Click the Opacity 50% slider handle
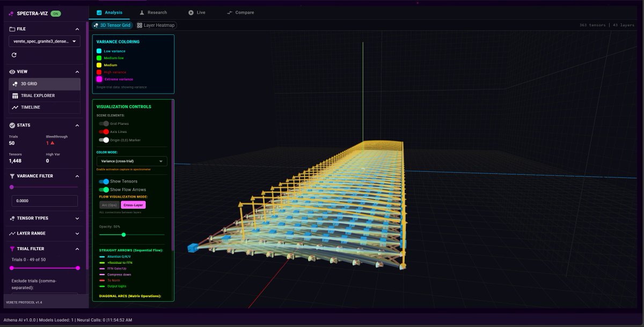This screenshot has height=327, width=644. pos(123,234)
